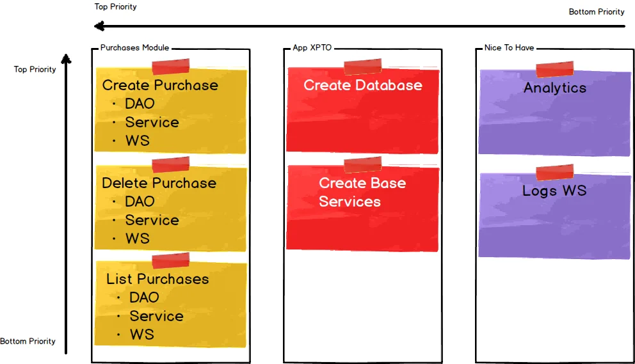Viewport: 635px width, 364px height.
Task: Open the Create Purchase heading text
Action: point(160,85)
